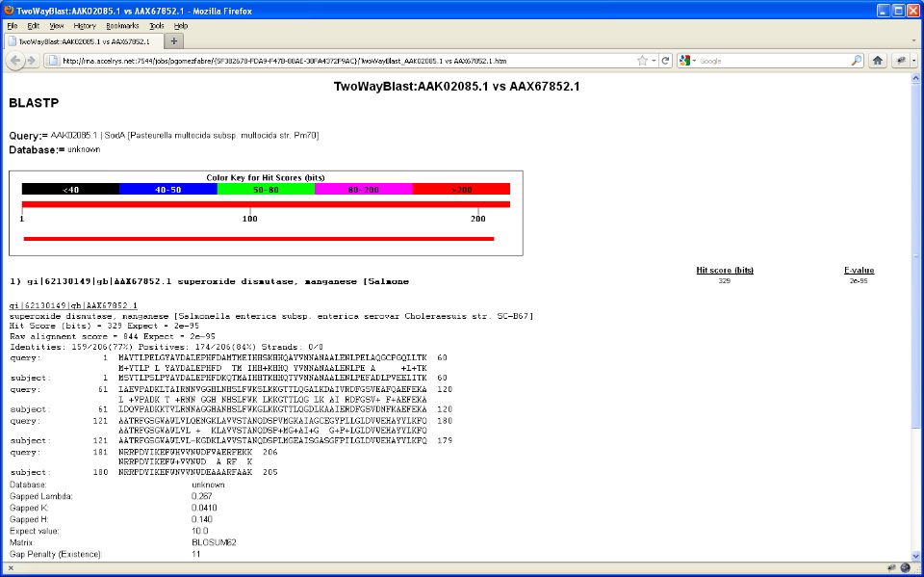Screen dimensions: 924x577
Task: Open the URL history dropdown arrow
Action: pos(654,61)
